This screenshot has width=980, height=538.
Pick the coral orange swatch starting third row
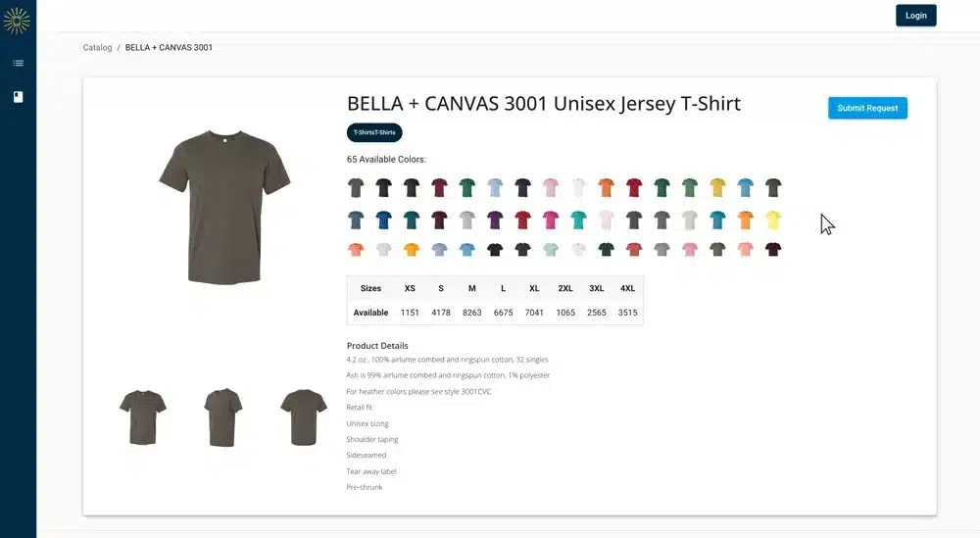tap(356, 250)
